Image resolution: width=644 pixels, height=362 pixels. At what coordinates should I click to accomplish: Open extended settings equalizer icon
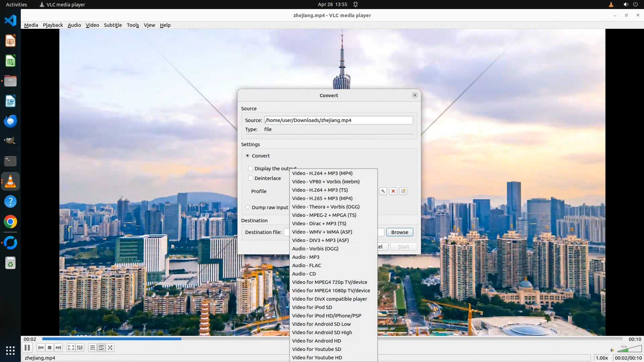pyautogui.click(x=80, y=348)
